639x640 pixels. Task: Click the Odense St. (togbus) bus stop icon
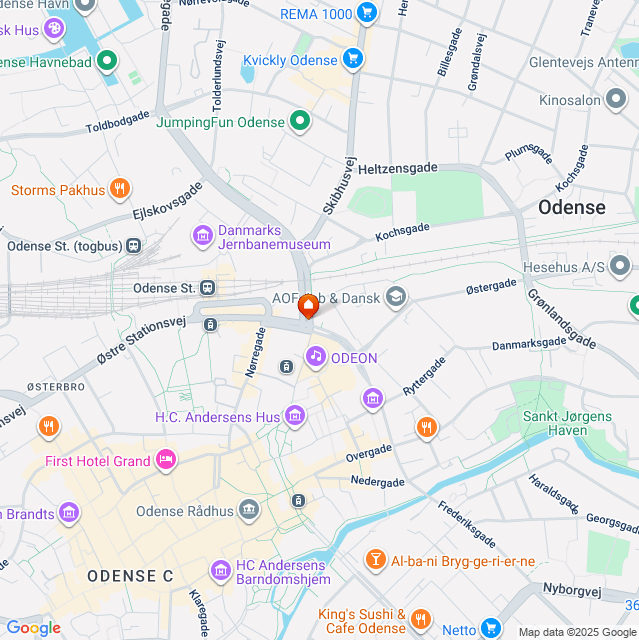click(133, 246)
